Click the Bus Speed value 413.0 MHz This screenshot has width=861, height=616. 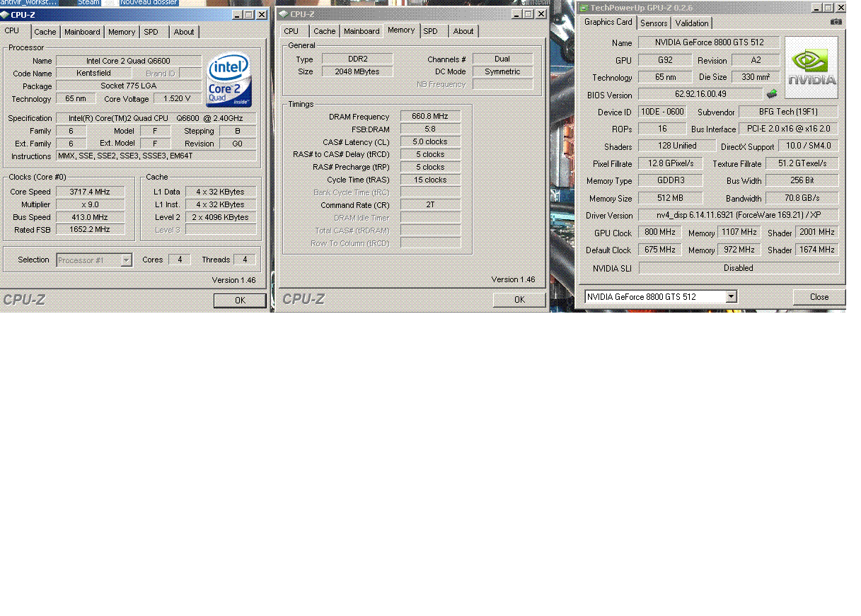(x=89, y=217)
